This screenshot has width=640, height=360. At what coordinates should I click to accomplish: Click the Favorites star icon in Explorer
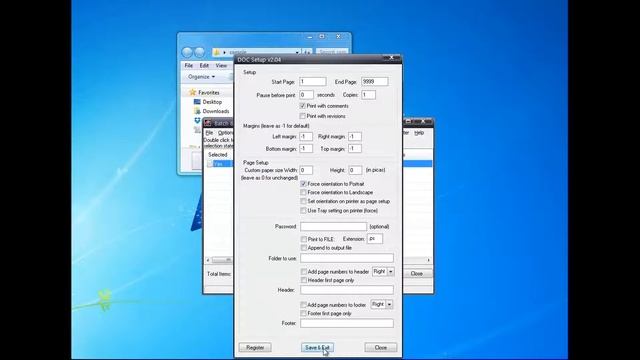point(193,93)
